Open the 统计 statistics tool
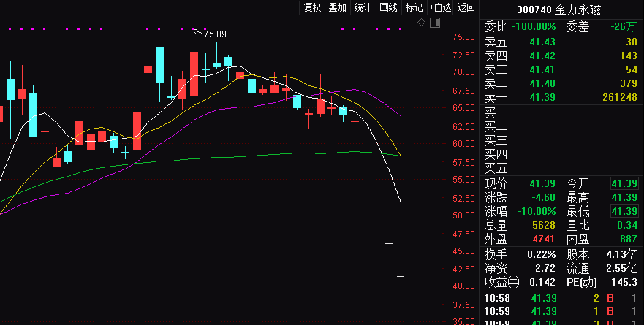The height and width of the screenshot is (325, 644). pos(363,7)
